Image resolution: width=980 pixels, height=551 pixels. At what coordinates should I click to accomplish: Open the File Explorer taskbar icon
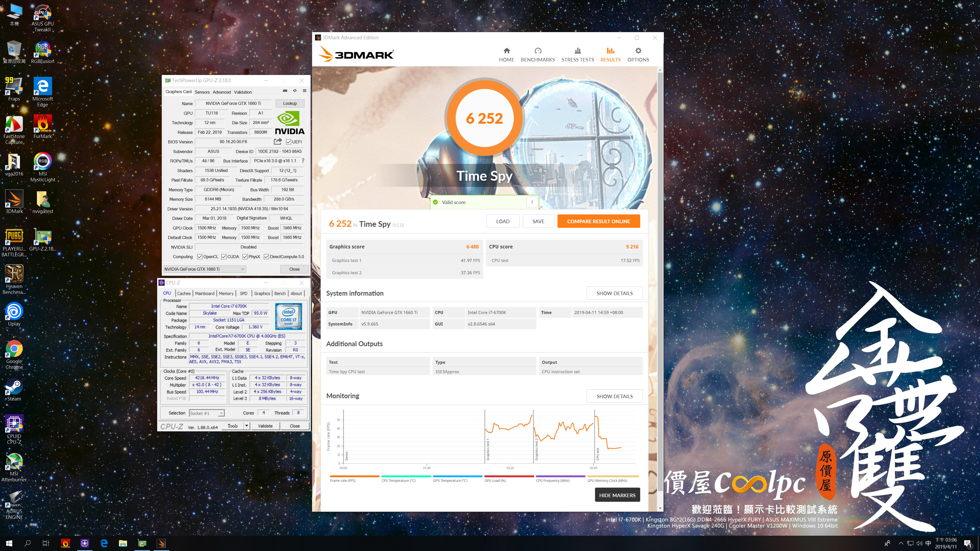point(122,543)
